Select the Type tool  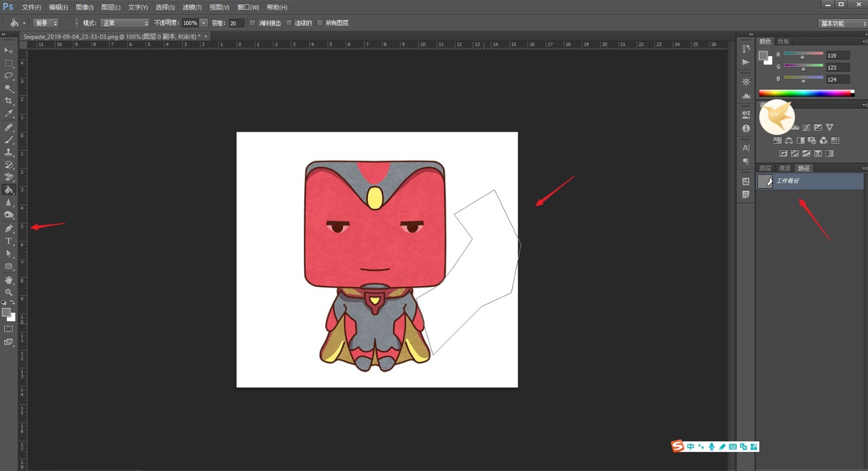9,241
